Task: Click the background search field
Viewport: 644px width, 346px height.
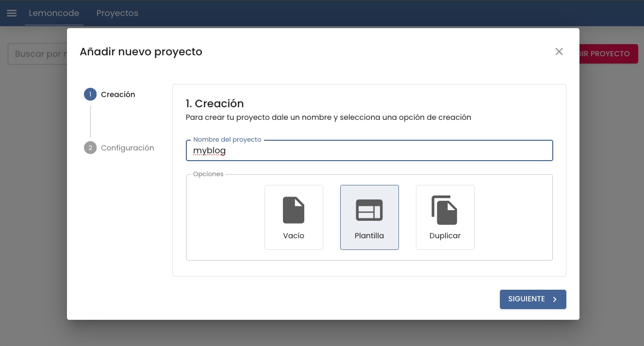Action: point(37,54)
